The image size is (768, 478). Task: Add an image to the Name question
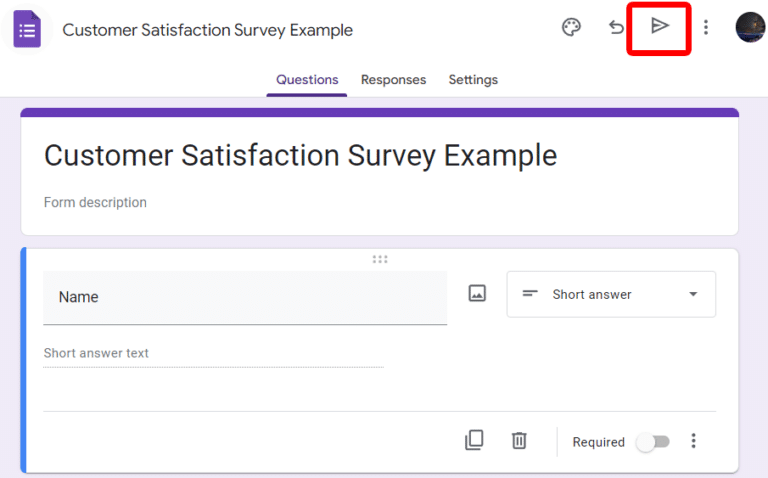[477, 294]
